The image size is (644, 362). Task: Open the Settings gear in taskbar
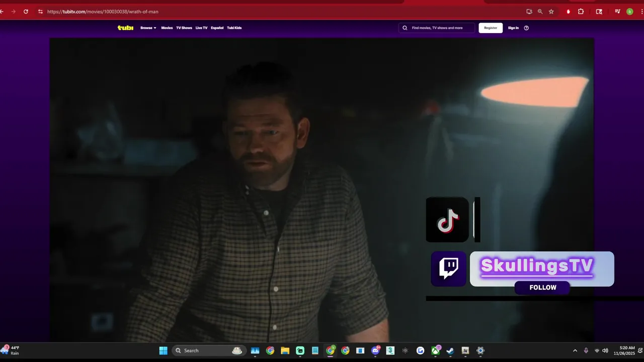point(480,350)
